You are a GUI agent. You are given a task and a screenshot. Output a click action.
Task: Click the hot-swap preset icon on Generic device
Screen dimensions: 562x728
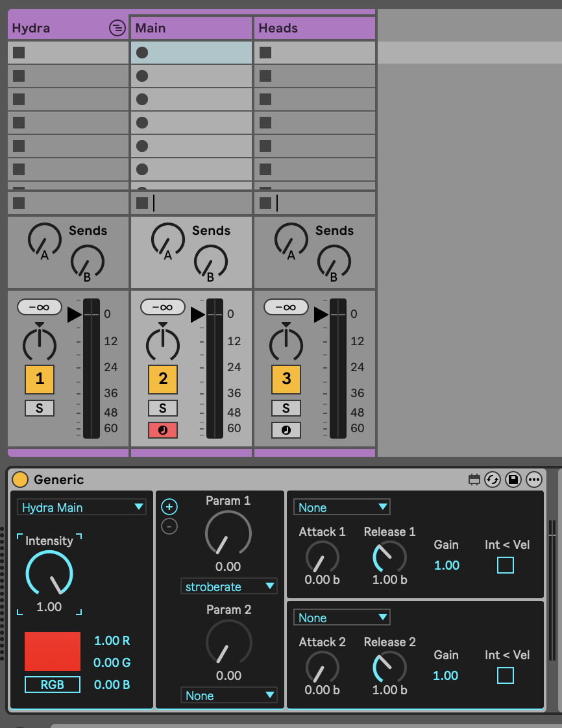coord(493,479)
